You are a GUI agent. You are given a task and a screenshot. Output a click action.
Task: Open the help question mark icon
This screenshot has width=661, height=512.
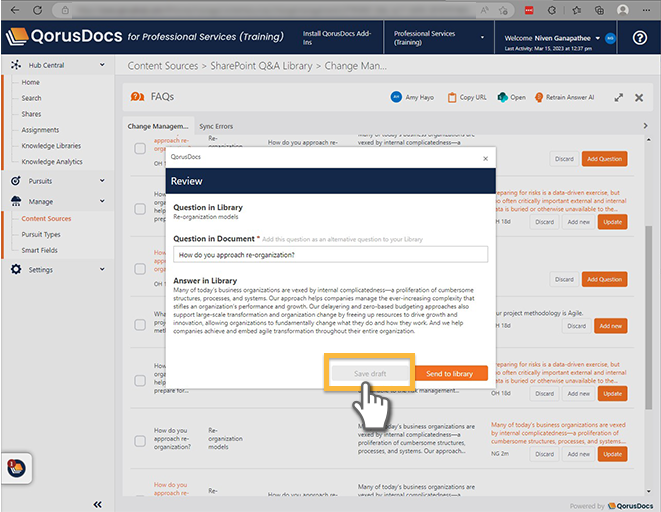640,38
